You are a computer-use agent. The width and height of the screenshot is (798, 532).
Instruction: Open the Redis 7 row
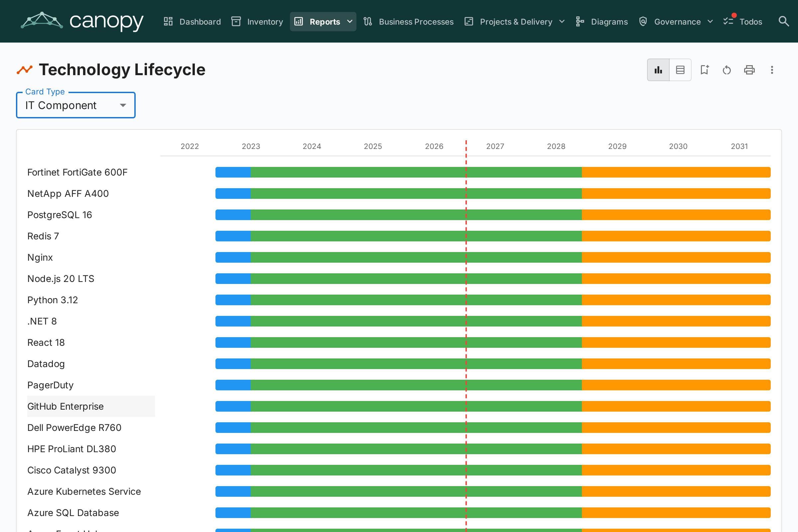pyautogui.click(x=43, y=236)
